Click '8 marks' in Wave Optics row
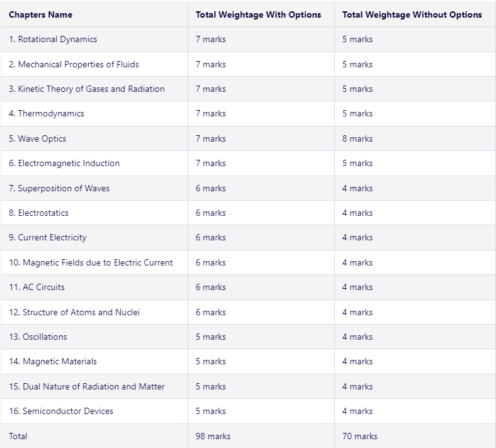Image resolution: width=496 pixels, height=448 pixels. click(358, 138)
